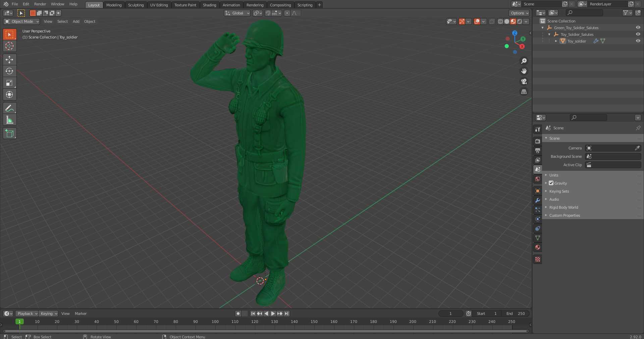Click the End frame value field
The image size is (644, 339).
pyautogui.click(x=516, y=314)
